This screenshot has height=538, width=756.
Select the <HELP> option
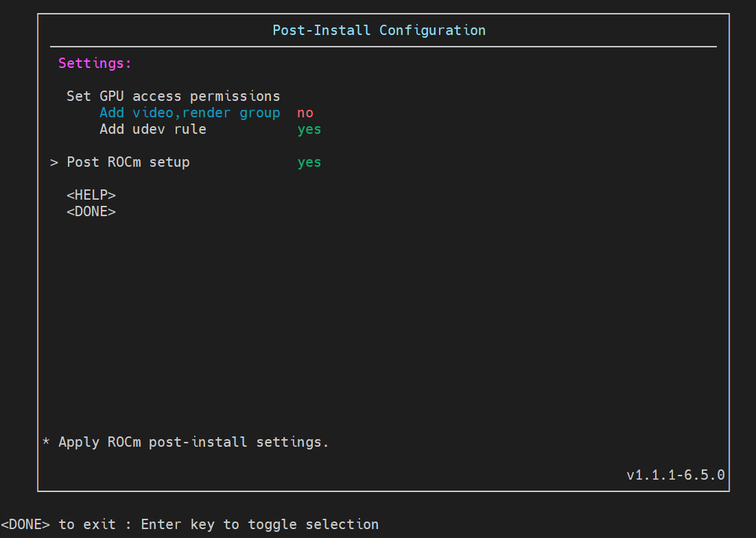[91, 195]
